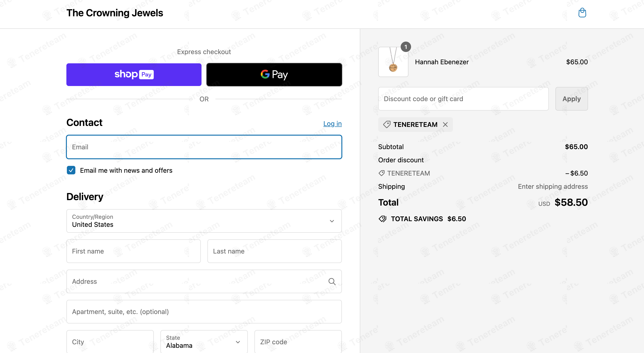This screenshot has width=644, height=353.
Task: Go to The Crowning Jewels store home
Action: (115, 13)
